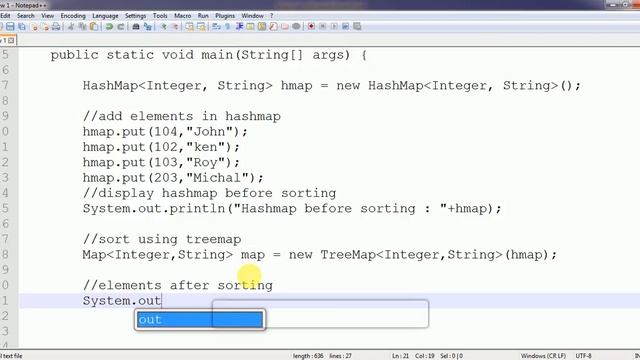640x360 pixels.
Task: Open the Plugins menu
Action: point(225,16)
